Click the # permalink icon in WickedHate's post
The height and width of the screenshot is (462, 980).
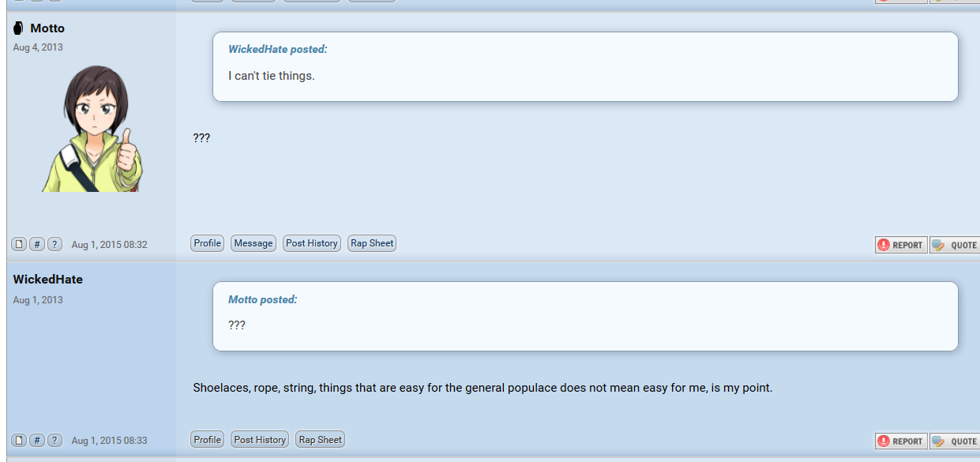[x=37, y=440]
